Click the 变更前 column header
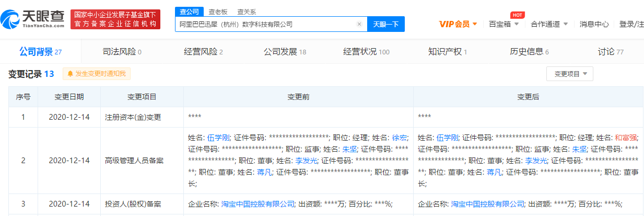The height and width of the screenshot is (216, 644). tap(298, 97)
